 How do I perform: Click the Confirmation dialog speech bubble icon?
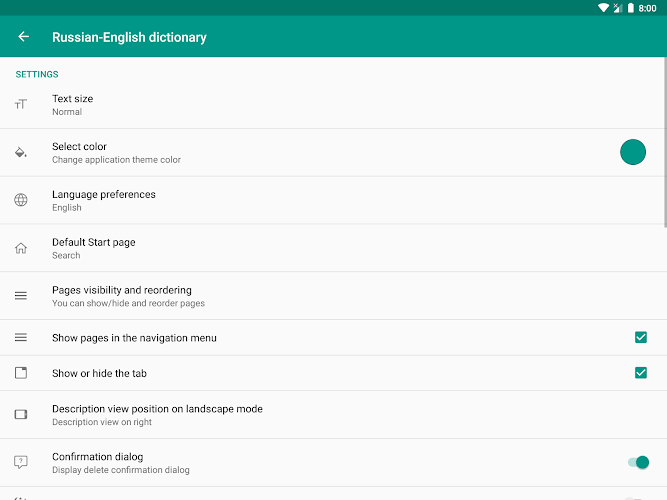20,462
